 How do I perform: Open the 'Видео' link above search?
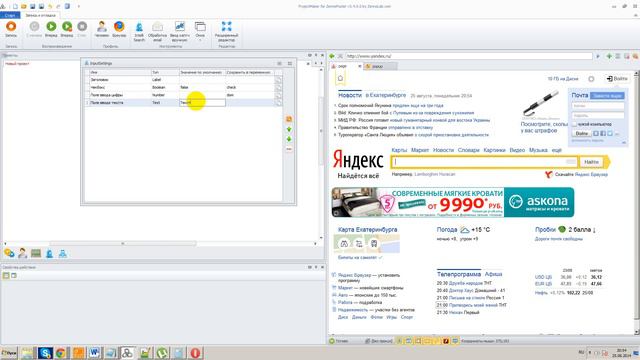pos(517,150)
